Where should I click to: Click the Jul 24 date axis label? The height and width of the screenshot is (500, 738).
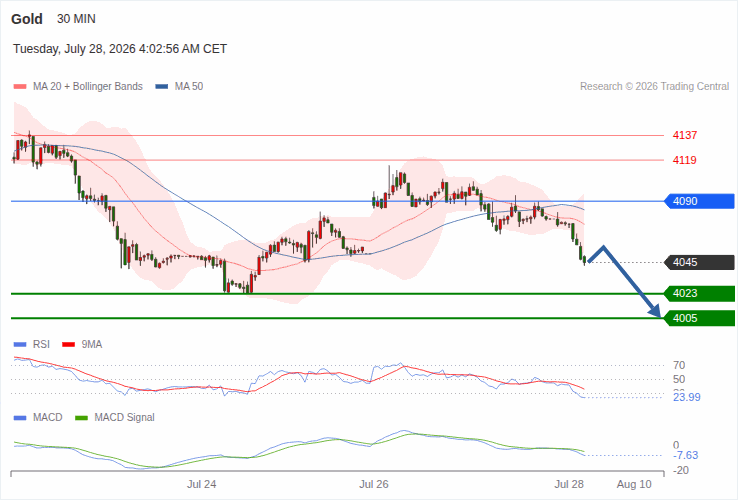point(201,484)
